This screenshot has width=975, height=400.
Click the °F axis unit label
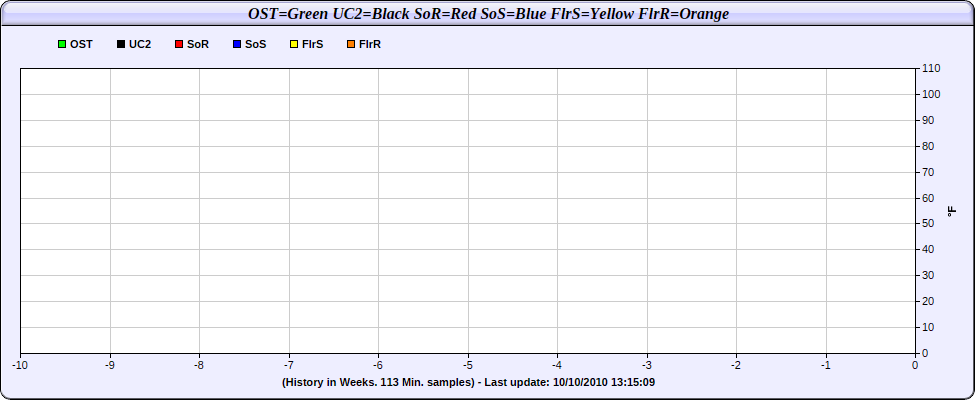pyautogui.click(x=952, y=211)
